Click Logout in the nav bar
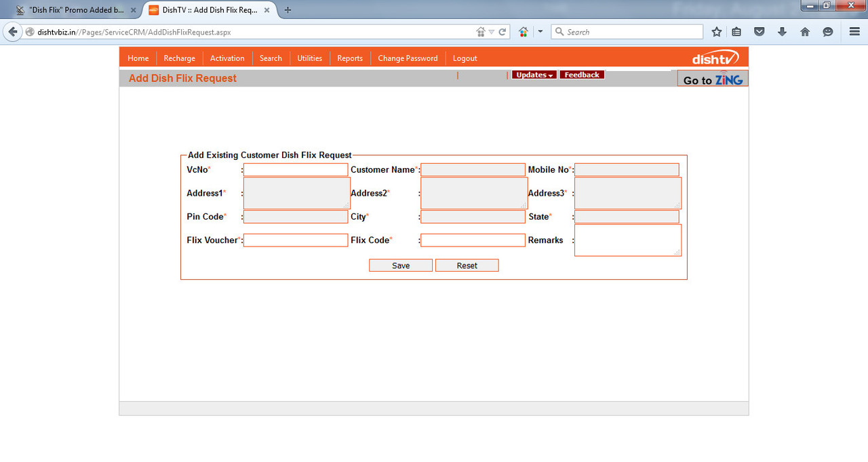Viewport: 868px width, 462px height. pyautogui.click(x=465, y=58)
